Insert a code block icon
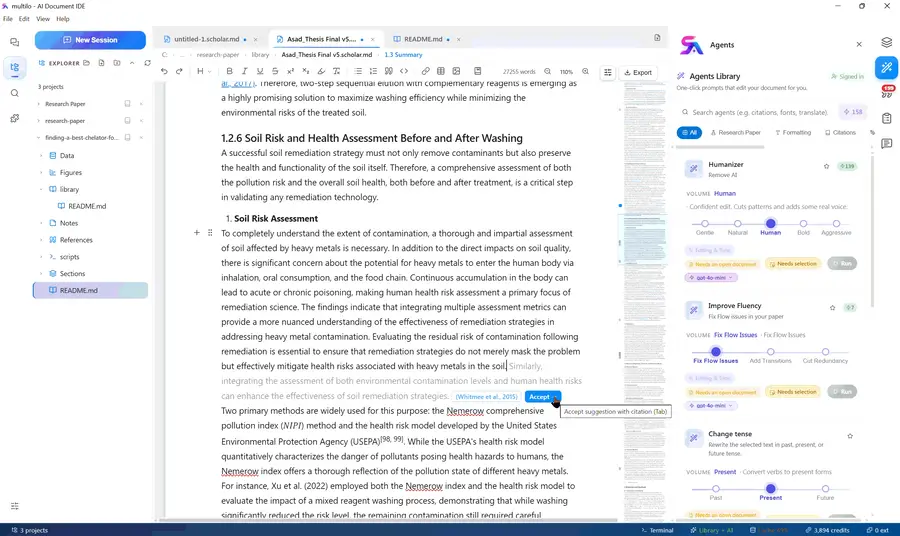900x536 pixels. pos(404,71)
